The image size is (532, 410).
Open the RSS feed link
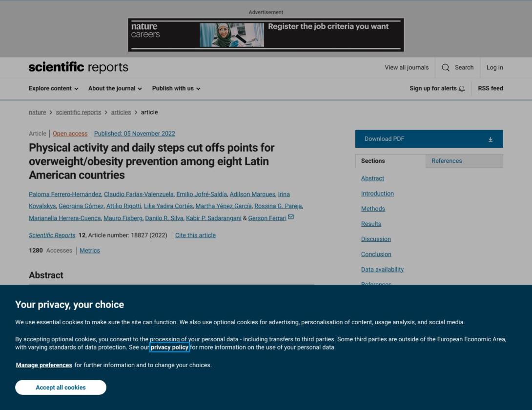click(x=490, y=88)
